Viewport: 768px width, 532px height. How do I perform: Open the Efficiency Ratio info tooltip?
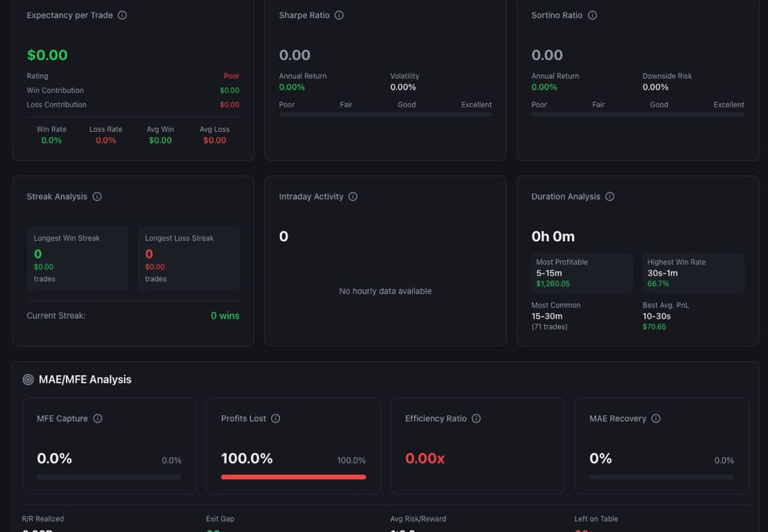tap(476, 418)
